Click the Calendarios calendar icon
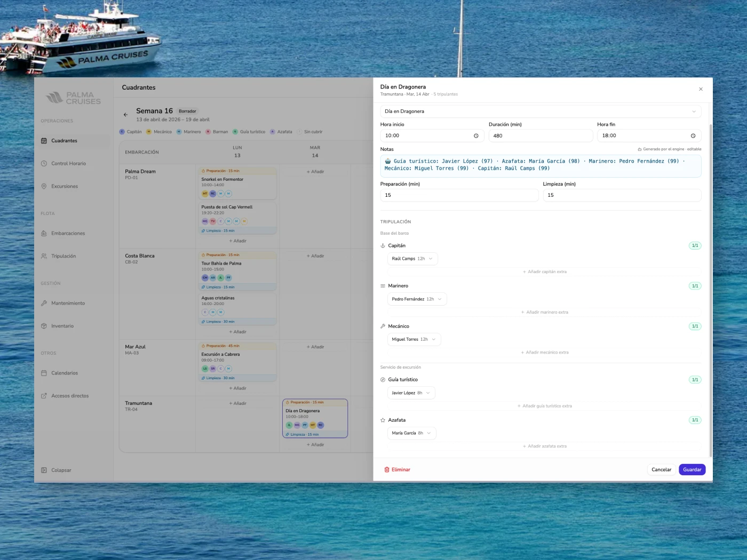The width and height of the screenshot is (747, 560). pyautogui.click(x=44, y=373)
